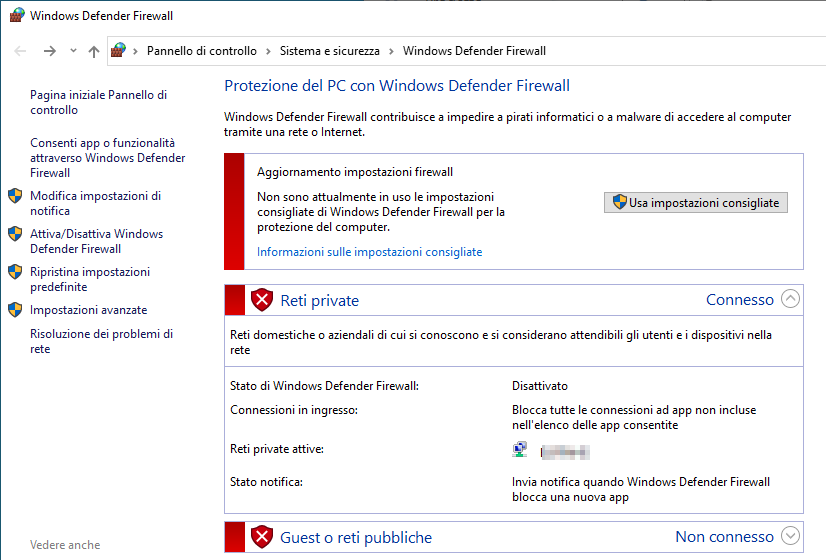
Task: Collapse the Reti private section chevron
Action: tap(790, 298)
